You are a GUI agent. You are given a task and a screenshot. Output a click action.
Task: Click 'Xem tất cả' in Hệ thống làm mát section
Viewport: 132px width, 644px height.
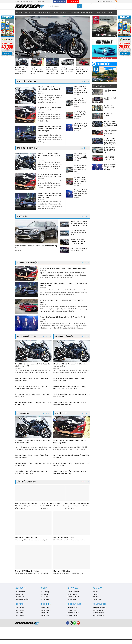pyautogui.click(x=84, y=337)
